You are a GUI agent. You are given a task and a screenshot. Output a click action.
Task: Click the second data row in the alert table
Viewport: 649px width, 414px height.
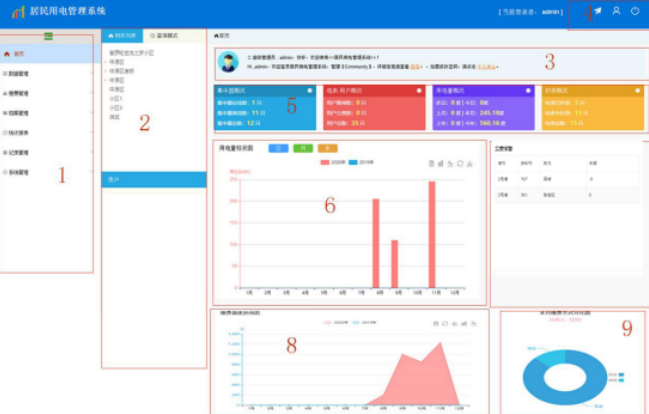point(567,195)
